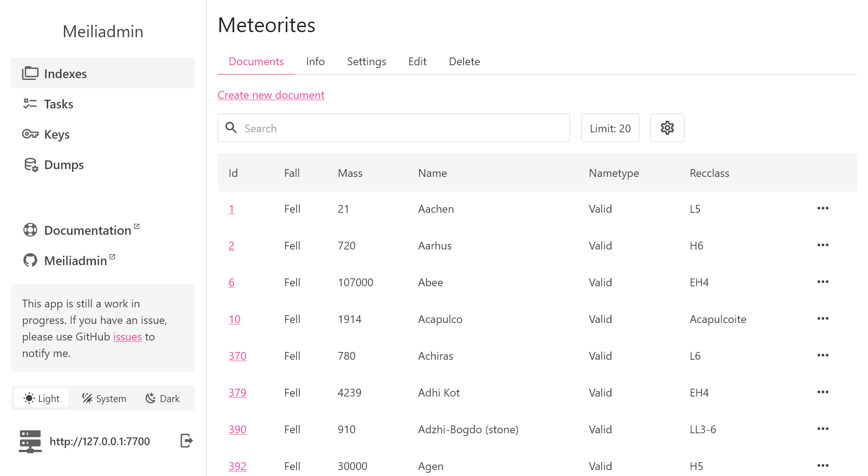868x476 pixels.
Task: Click the search magnifier icon
Action: click(x=231, y=128)
